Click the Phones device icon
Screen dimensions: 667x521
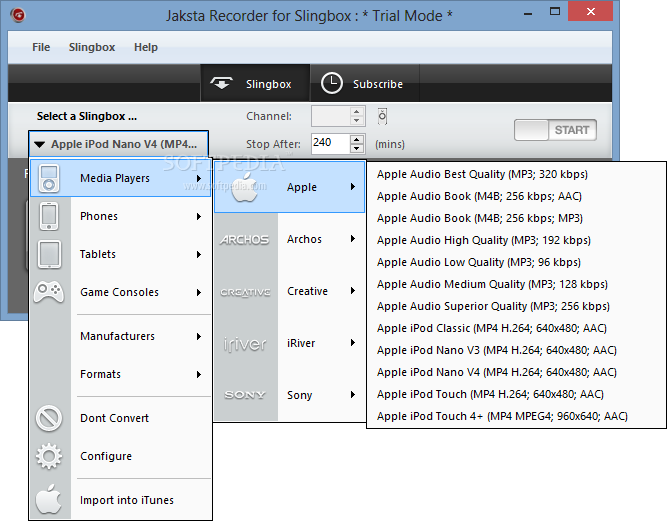click(49, 216)
